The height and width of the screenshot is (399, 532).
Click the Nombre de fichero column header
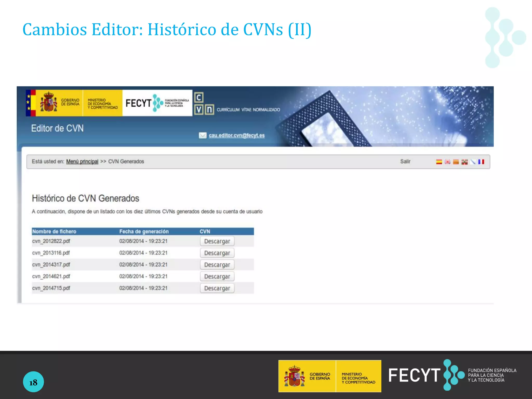54,231
